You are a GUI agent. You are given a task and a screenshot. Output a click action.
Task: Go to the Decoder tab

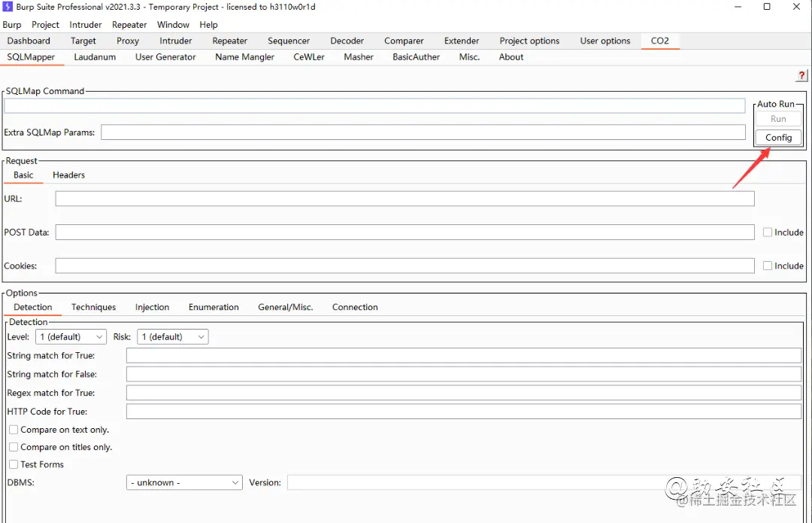tap(347, 41)
